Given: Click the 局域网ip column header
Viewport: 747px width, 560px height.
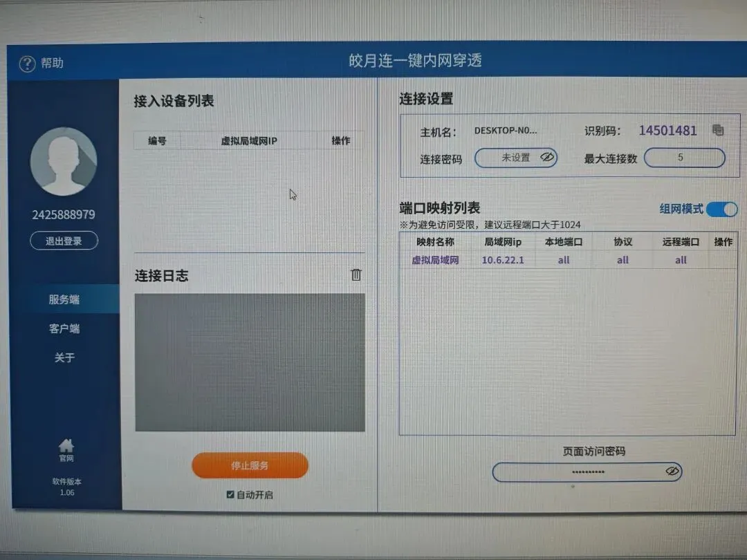Looking at the screenshot, I should (x=503, y=242).
